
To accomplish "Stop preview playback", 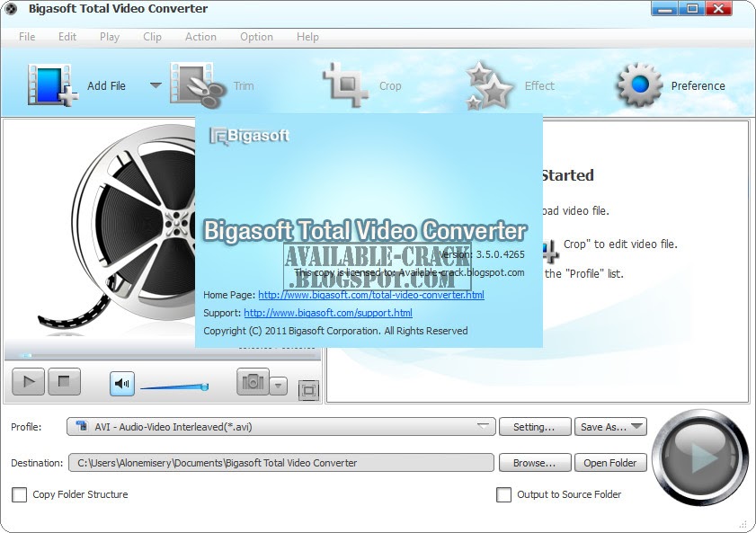I will (64, 382).
